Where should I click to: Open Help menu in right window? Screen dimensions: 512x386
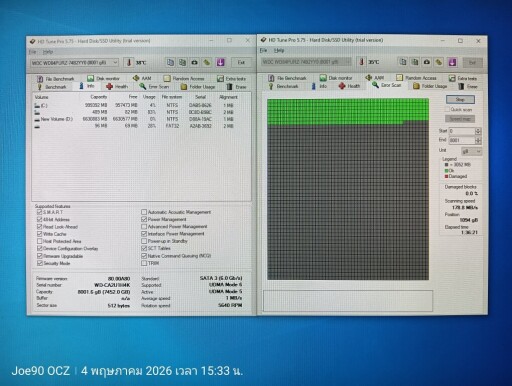pyautogui.click(x=279, y=50)
